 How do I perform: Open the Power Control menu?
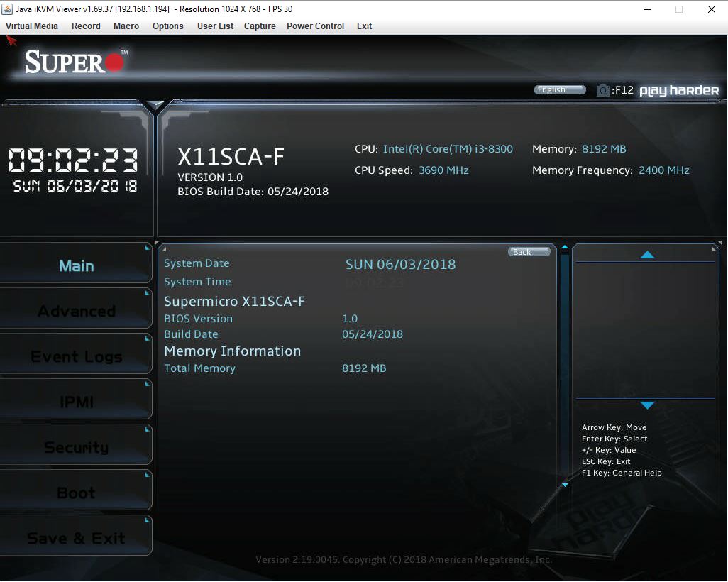click(315, 26)
